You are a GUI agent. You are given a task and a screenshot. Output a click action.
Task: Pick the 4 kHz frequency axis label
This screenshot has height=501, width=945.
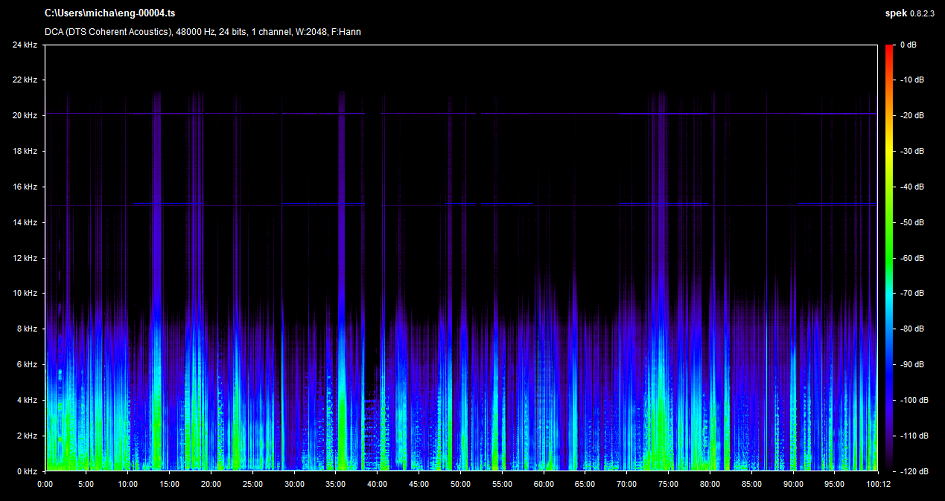click(x=28, y=399)
